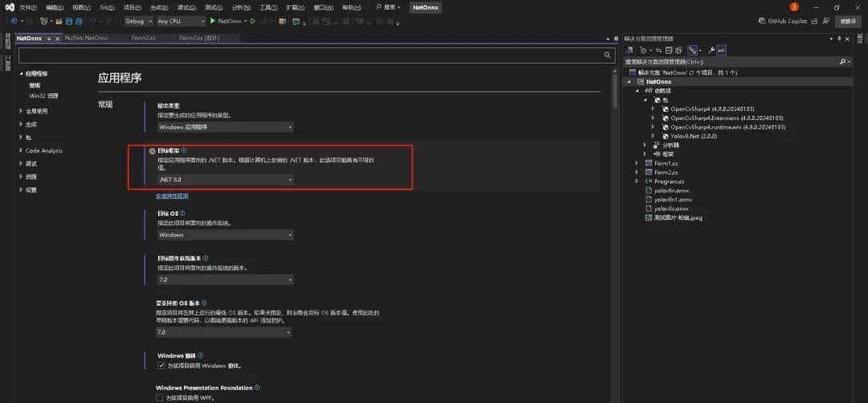Open the first menu bar item (File)
This screenshot has height=403, width=868.
(27, 7)
